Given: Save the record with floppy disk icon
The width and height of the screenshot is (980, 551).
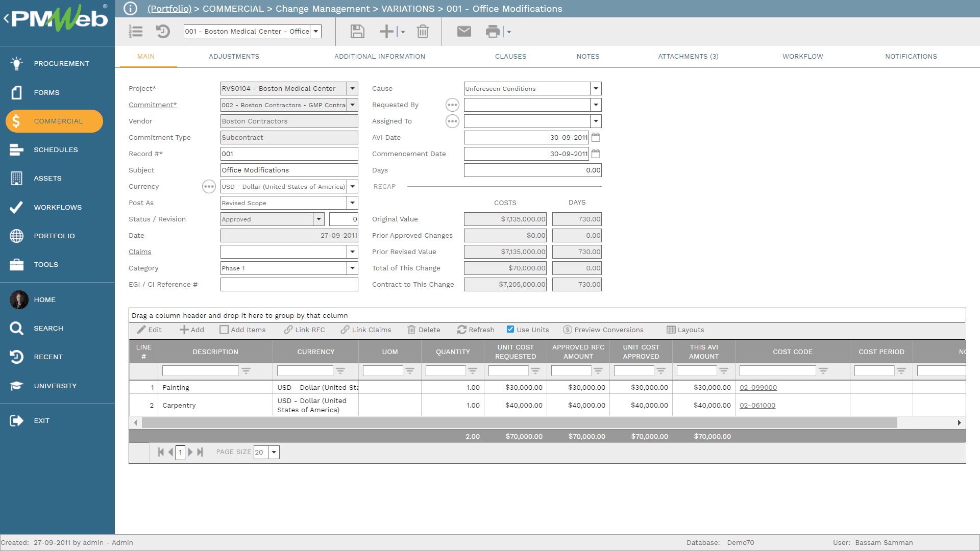Looking at the screenshot, I should (357, 32).
